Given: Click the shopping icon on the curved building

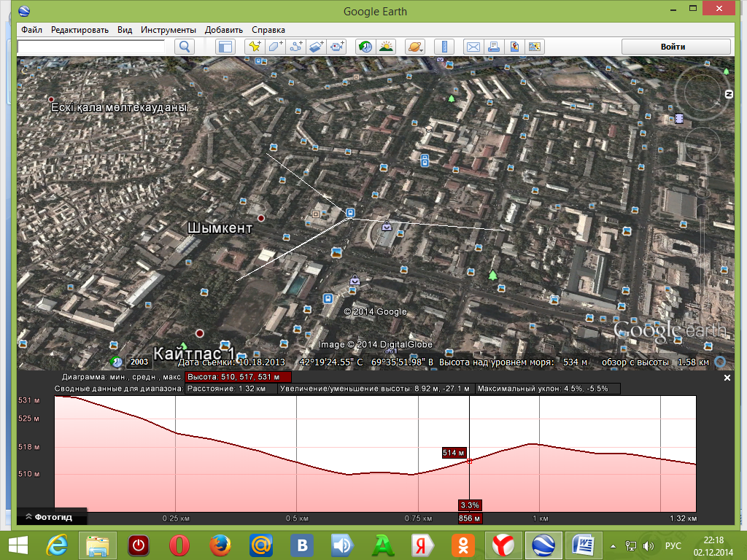Looking at the screenshot, I should 387,227.
